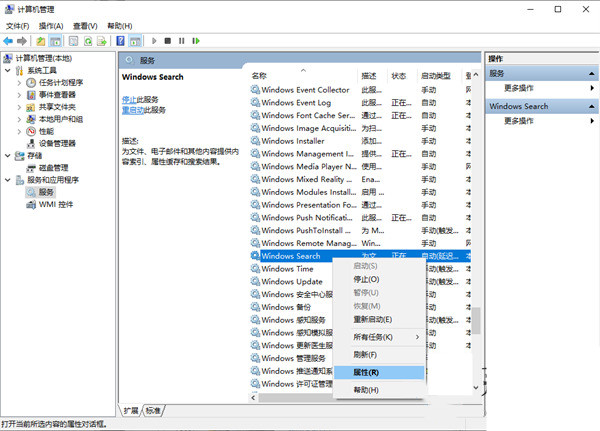The image size is (600, 431).
Task: Click the Show/Hide action pane icon
Action: 135,41
